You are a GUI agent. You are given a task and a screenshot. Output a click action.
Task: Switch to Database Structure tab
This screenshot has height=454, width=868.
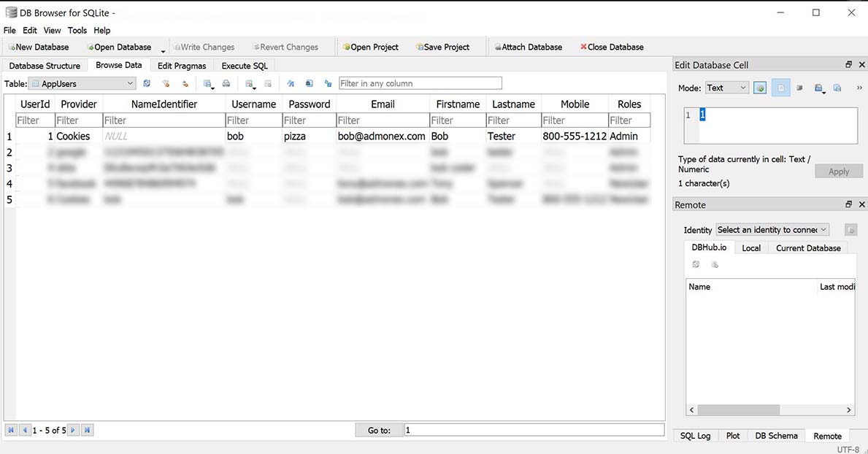pos(45,66)
